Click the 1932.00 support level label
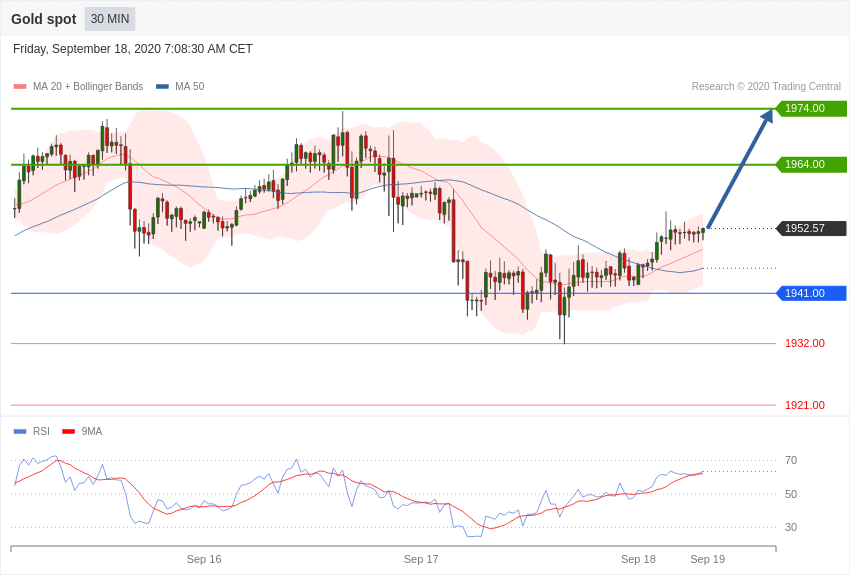This screenshot has width=850, height=576. (805, 343)
